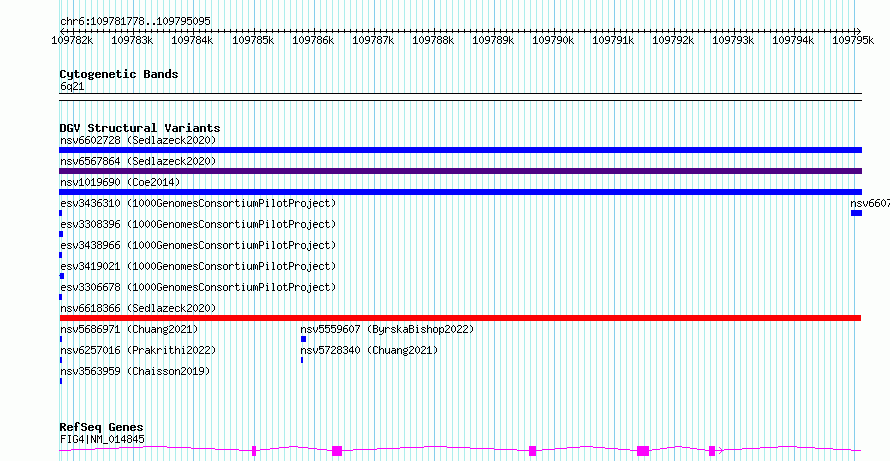Click the 109789k ruler label
The image size is (890, 461).
pyautogui.click(x=494, y=40)
